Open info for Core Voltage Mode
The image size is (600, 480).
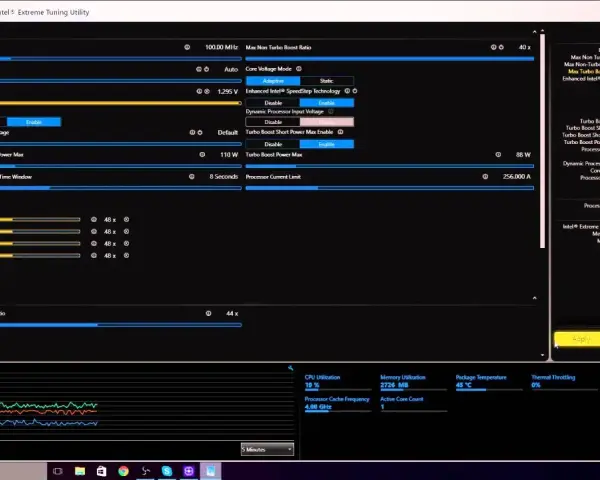(299, 69)
